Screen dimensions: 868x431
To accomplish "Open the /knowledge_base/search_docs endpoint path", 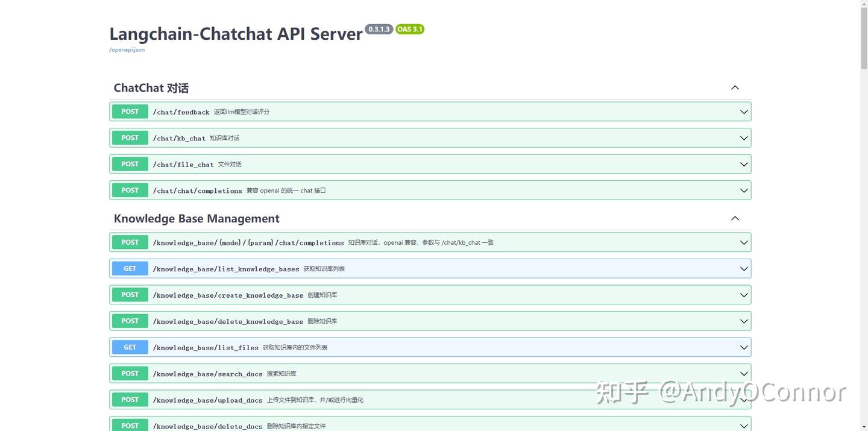I will 207,374.
